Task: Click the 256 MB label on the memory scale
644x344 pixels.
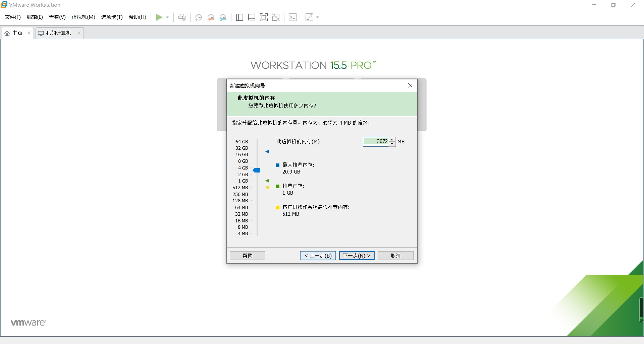Action: coord(240,194)
